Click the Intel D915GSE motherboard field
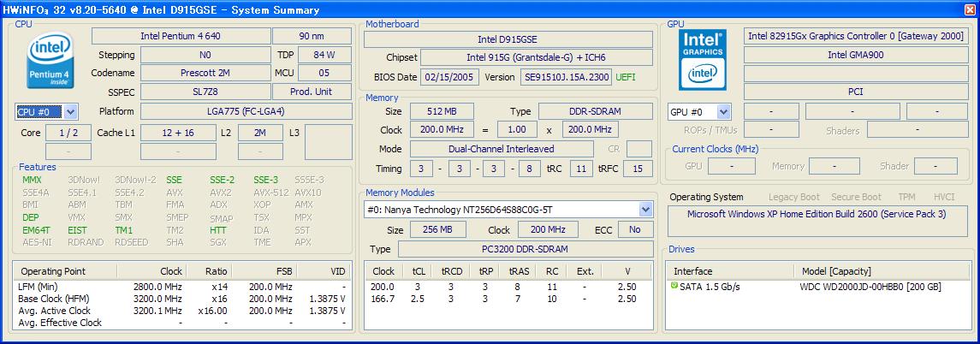This screenshot has height=344, width=980. (x=508, y=39)
